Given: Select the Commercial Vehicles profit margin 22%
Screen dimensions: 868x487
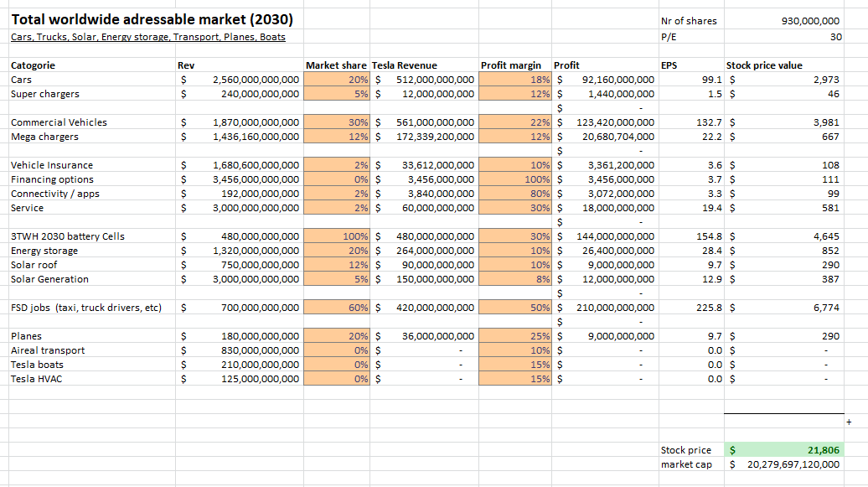Looking at the screenshot, I should (514, 122).
